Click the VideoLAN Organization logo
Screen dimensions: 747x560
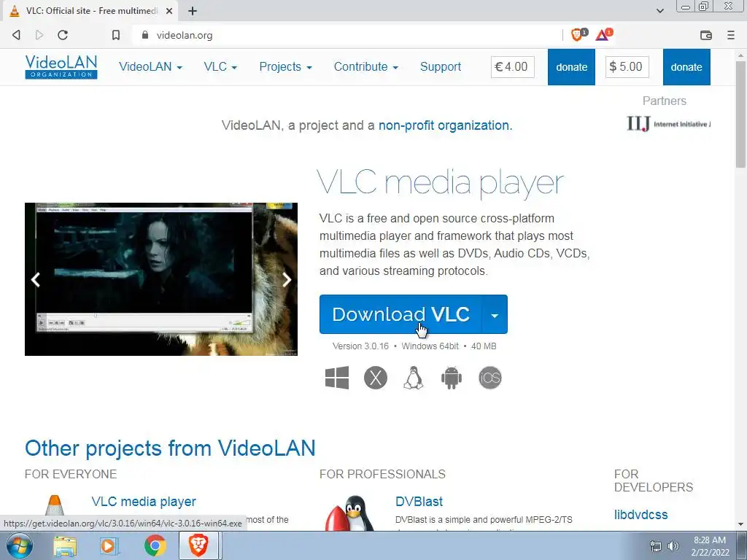click(x=61, y=66)
